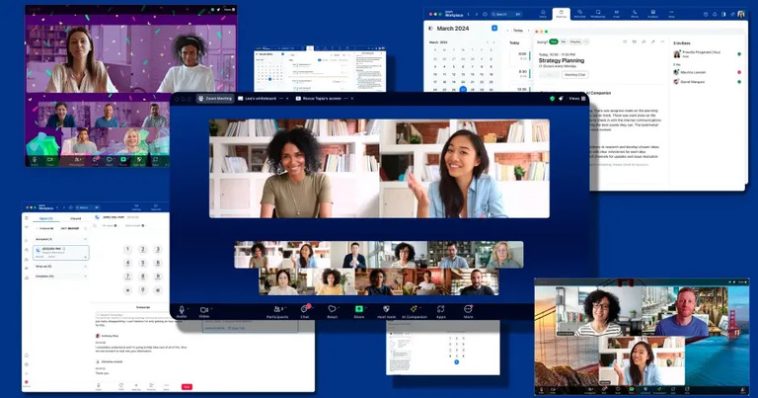Image resolution: width=758 pixels, height=398 pixels.
Task: Switch to Zoom Meeting tab in central window
Action: point(215,99)
